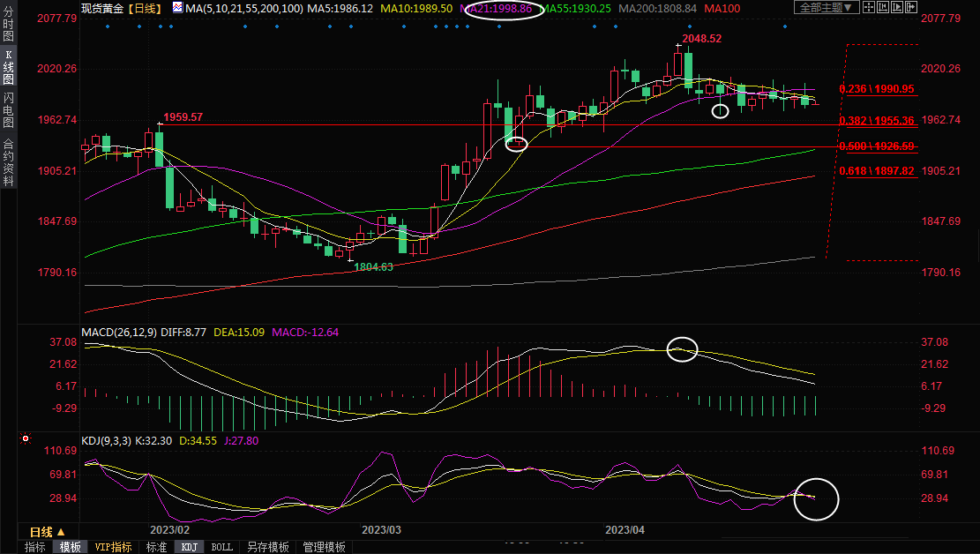Image resolution: width=980 pixels, height=554 pixels.
Task: Switch to VIP指标 tab
Action: 113,547
